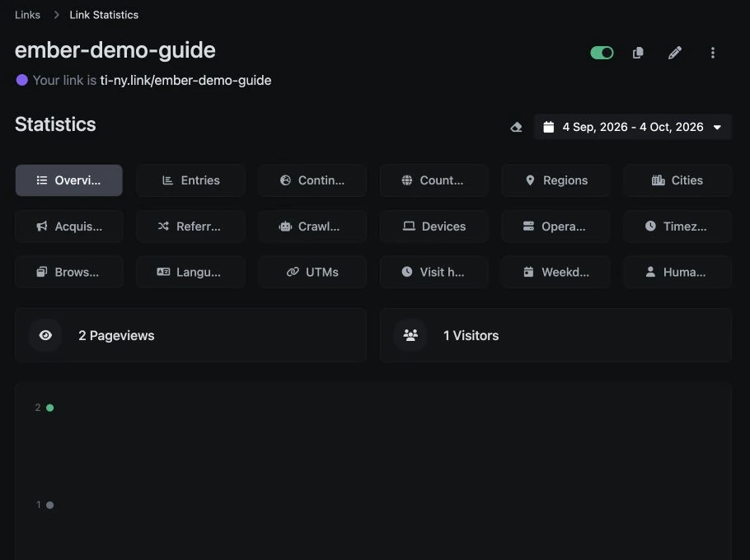Show the Visit hours tab
This screenshot has height=560, width=750.
click(434, 272)
